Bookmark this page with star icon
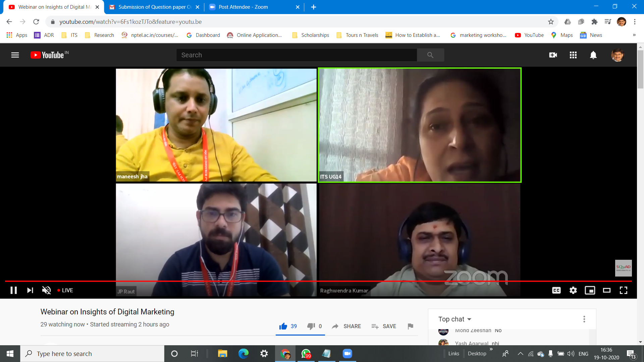This screenshot has width=644, height=362. [x=551, y=22]
